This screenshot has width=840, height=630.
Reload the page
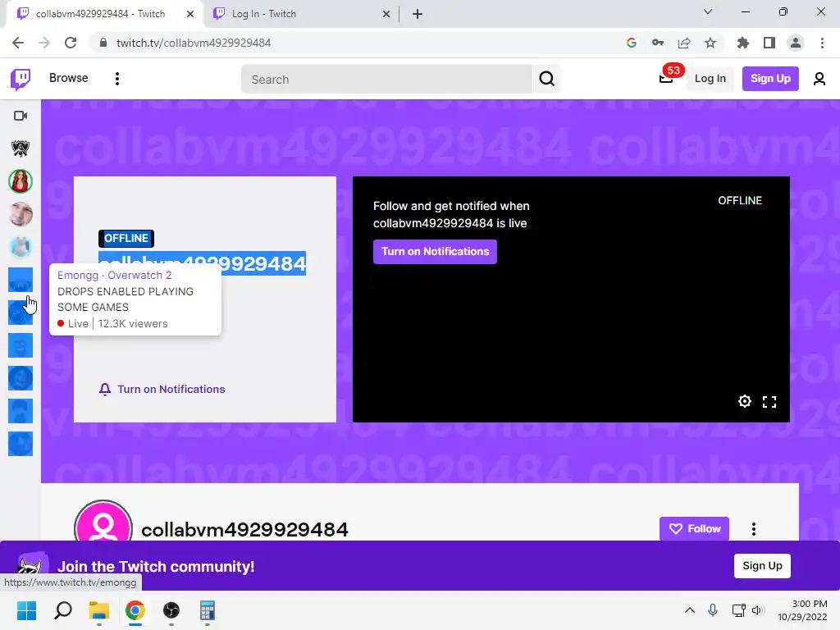coord(71,43)
